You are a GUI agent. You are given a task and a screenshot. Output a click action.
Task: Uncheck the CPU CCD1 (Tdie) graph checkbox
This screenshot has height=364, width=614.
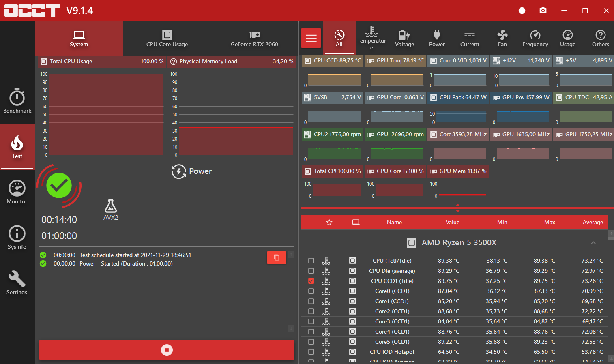pyautogui.click(x=311, y=281)
